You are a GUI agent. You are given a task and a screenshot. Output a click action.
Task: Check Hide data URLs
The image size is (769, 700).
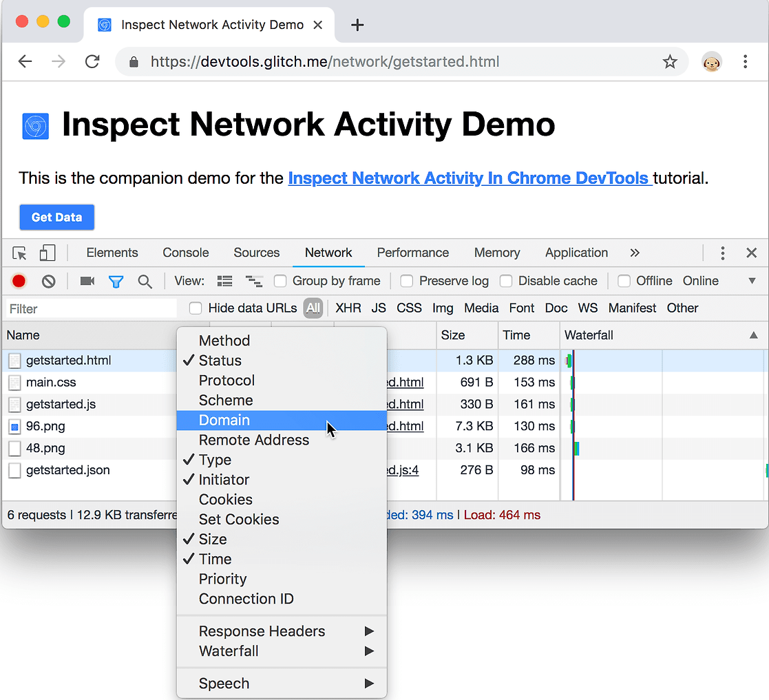click(x=196, y=308)
